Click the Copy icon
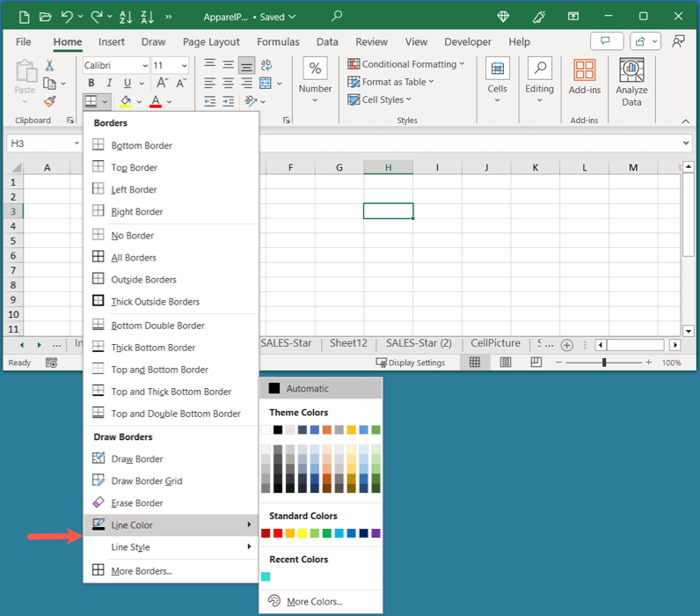Screen dimensions: 700x616 pos(49,84)
